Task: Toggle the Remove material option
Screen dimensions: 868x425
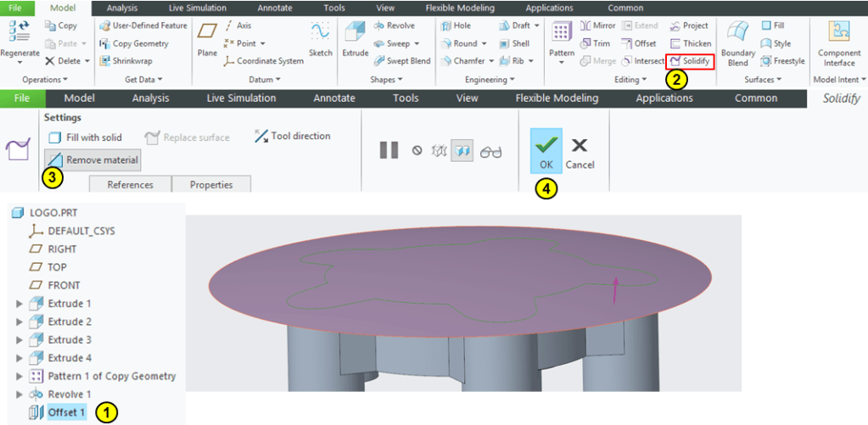Action: point(92,159)
